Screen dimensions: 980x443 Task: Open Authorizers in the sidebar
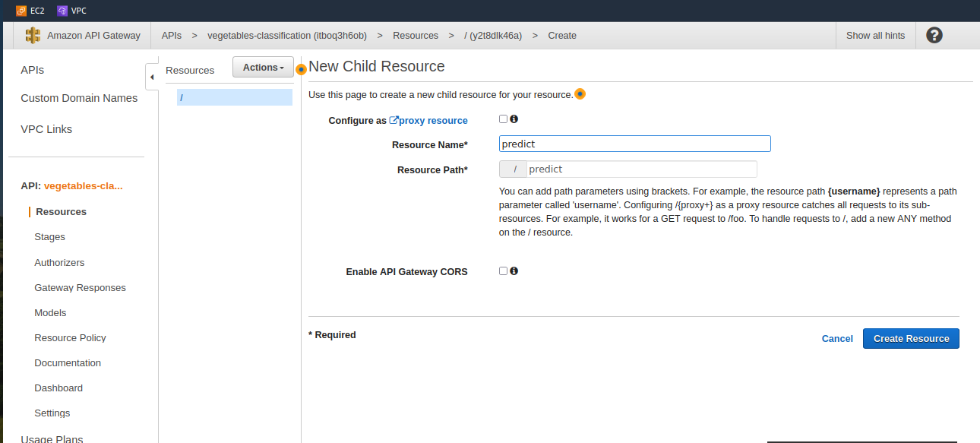pyautogui.click(x=59, y=262)
